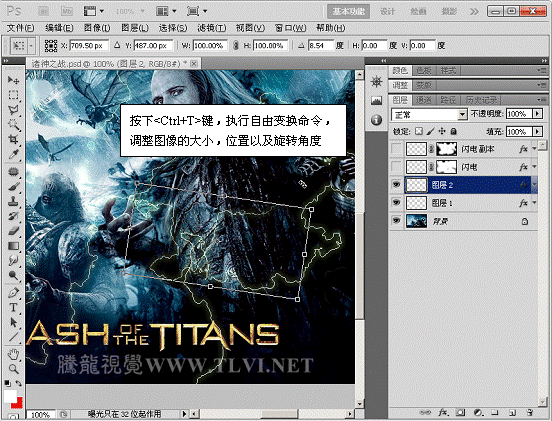Select the Polygonal Lasso tool
Image resolution: width=552 pixels, height=421 pixels.
click(x=13, y=110)
